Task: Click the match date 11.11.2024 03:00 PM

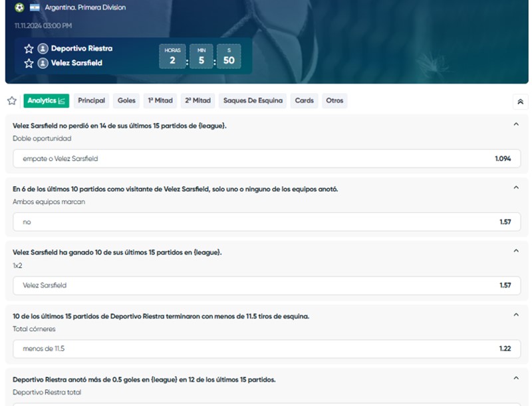Action: [43, 26]
